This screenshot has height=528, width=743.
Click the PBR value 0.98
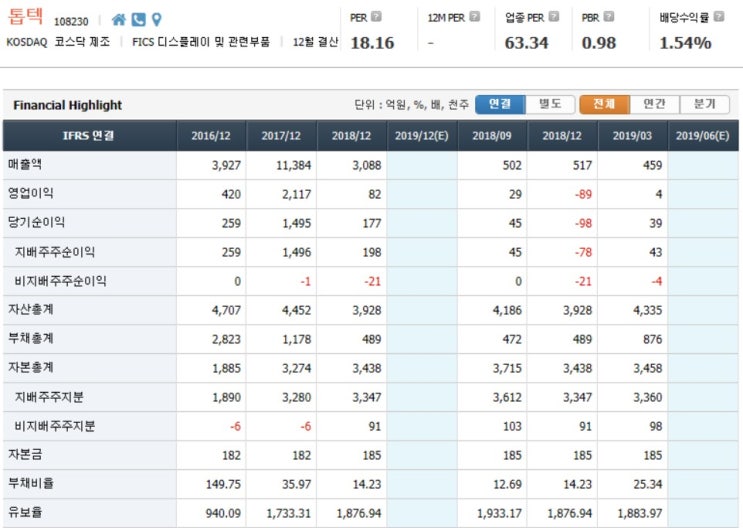599,43
